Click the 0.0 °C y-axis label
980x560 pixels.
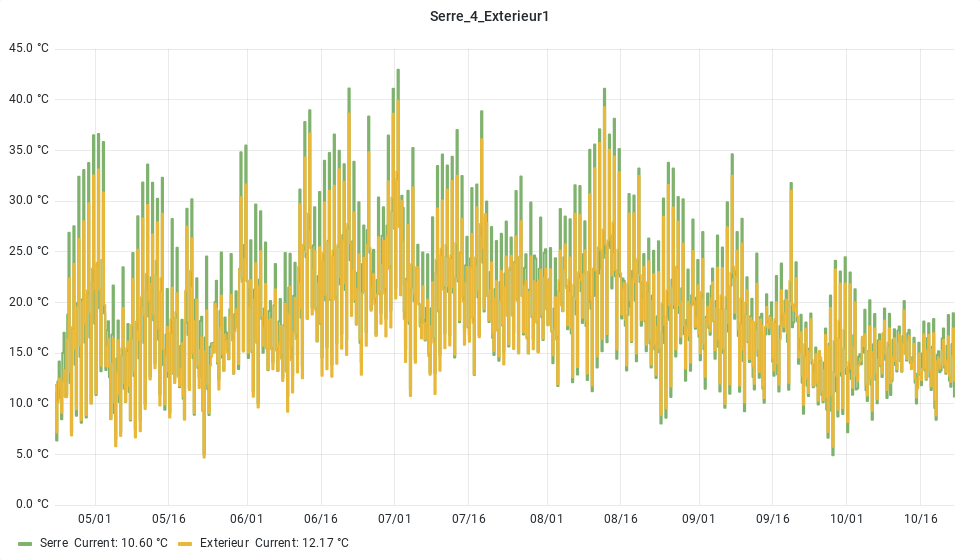tap(31, 504)
